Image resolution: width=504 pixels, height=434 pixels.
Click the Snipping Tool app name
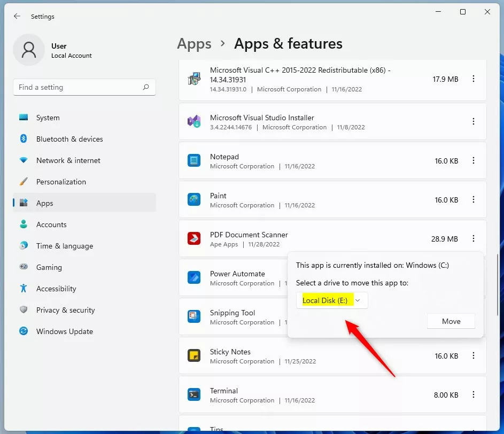pyautogui.click(x=232, y=313)
